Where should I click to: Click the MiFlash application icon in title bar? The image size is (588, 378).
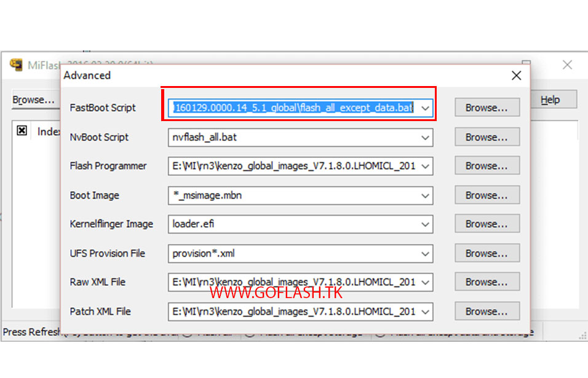coord(16,65)
